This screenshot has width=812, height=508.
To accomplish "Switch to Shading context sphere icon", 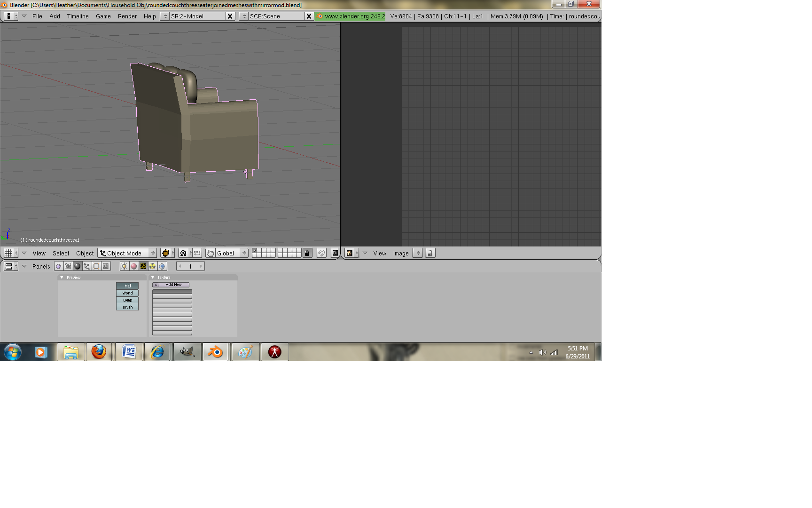I will (x=78, y=266).
